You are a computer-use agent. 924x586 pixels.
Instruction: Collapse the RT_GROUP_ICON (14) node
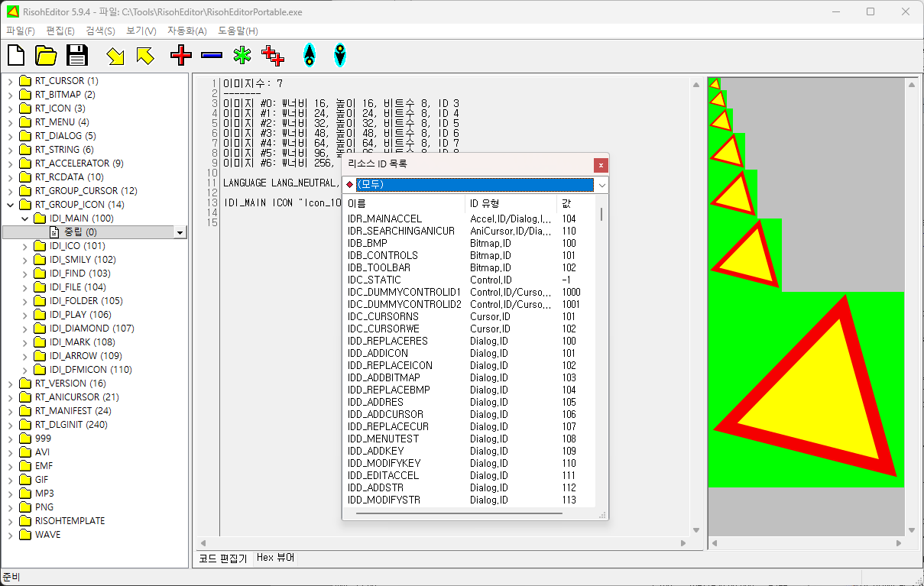click(x=10, y=205)
